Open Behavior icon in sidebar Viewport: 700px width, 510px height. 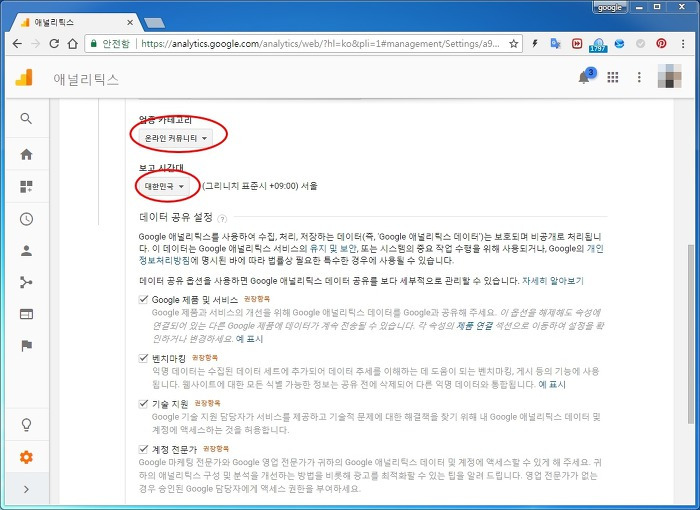tap(26, 314)
